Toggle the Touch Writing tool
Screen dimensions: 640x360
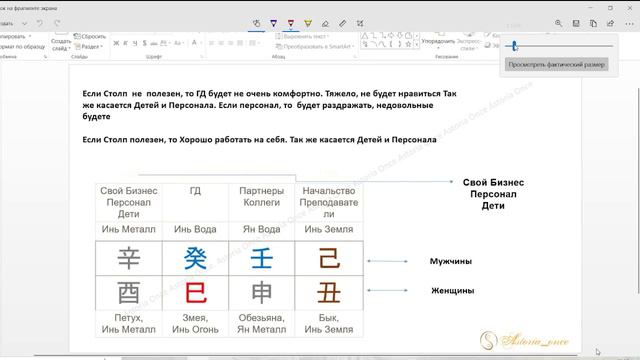point(256,24)
